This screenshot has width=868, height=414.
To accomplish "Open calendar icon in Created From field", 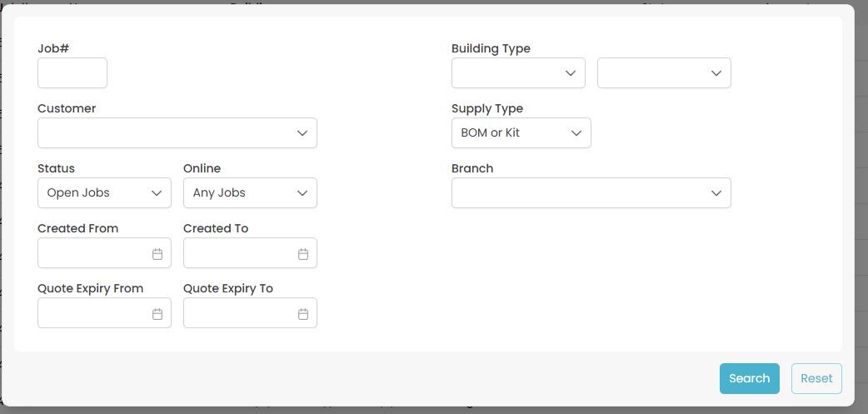I will point(157,254).
